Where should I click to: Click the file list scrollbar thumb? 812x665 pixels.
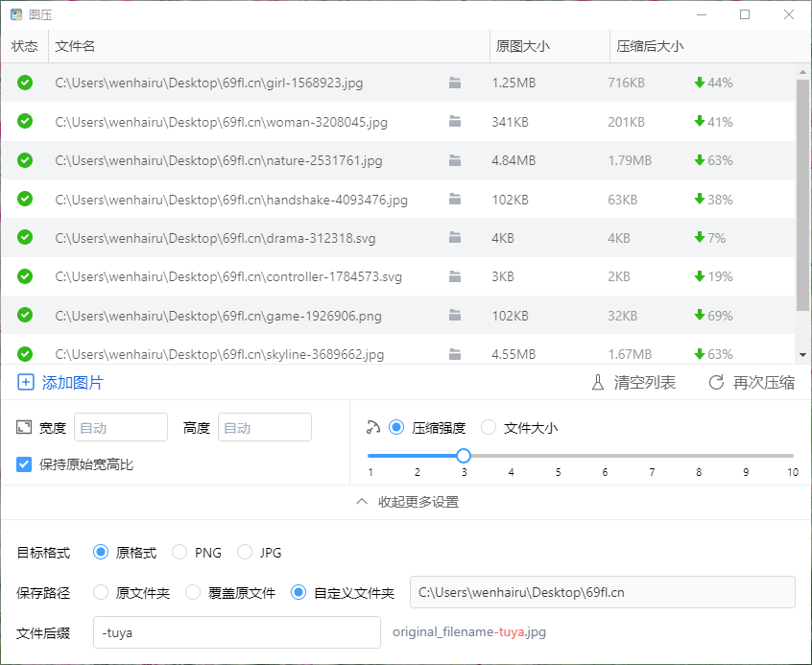click(x=802, y=195)
